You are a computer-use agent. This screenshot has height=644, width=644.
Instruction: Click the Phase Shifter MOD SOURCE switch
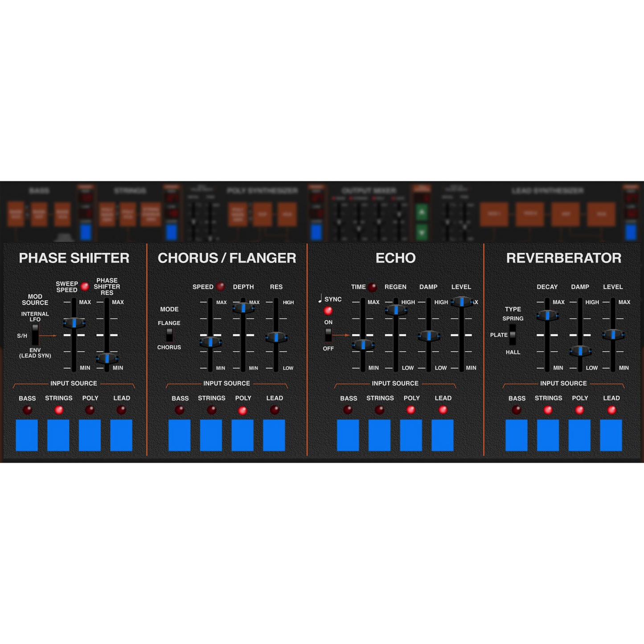35,335
